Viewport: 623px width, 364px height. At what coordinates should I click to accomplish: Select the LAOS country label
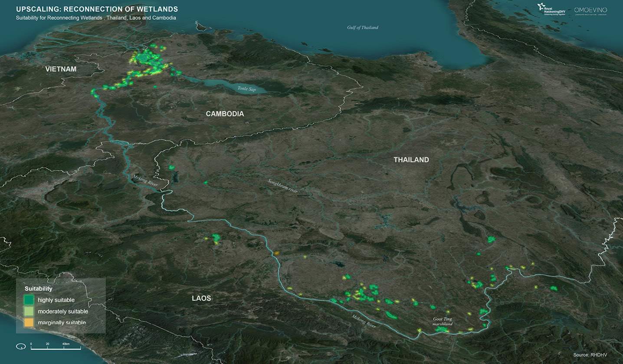(x=201, y=298)
